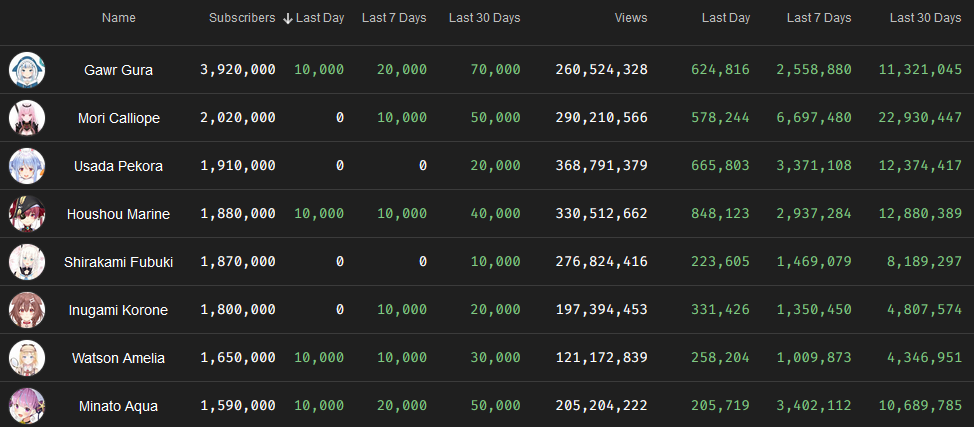Open Houshou Marine's avatar image
The width and height of the screenshot is (974, 427).
click(27, 214)
